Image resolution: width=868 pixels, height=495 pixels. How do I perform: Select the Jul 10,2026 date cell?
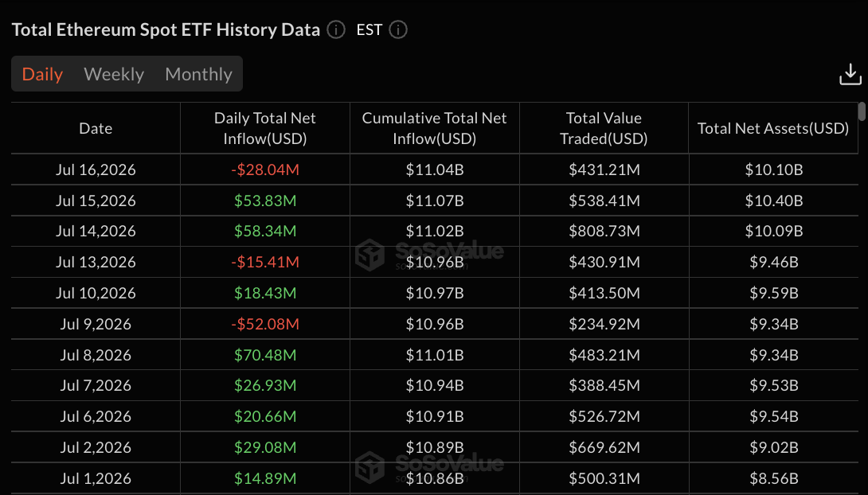[x=96, y=293]
